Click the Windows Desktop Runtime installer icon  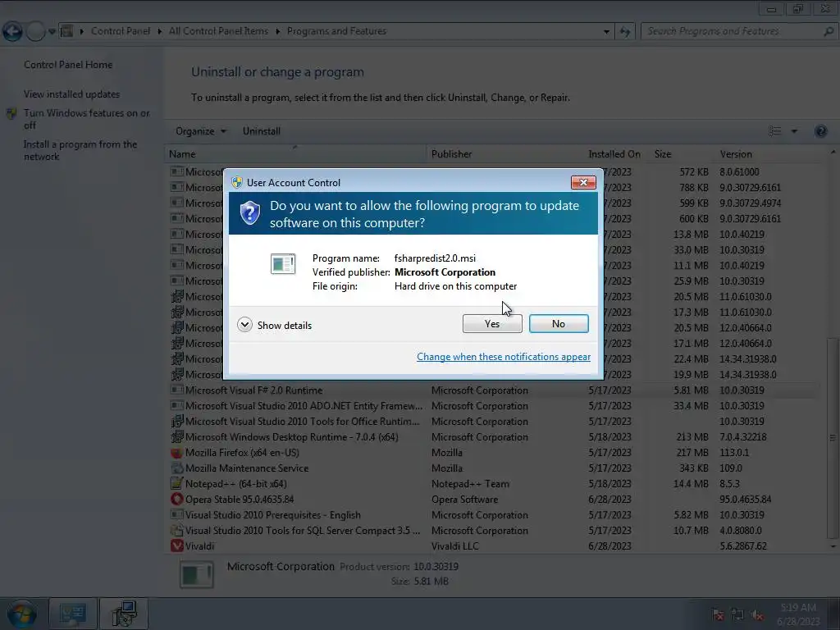click(x=176, y=436)
